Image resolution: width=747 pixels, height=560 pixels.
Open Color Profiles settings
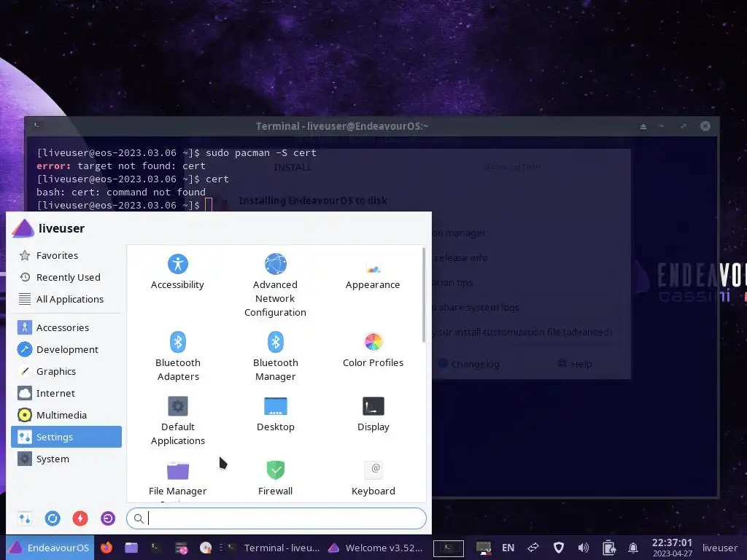[373, 351]
